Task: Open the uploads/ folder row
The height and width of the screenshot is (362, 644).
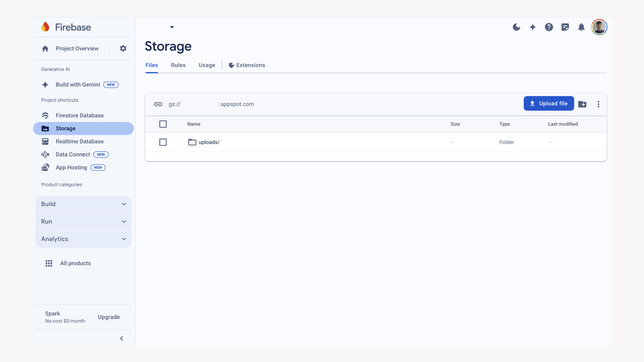Action: [208, 142]
